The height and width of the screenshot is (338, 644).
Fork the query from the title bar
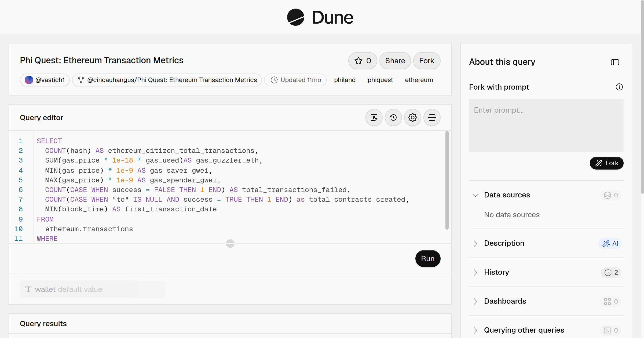pyautogui.click(x=427, y=61)
